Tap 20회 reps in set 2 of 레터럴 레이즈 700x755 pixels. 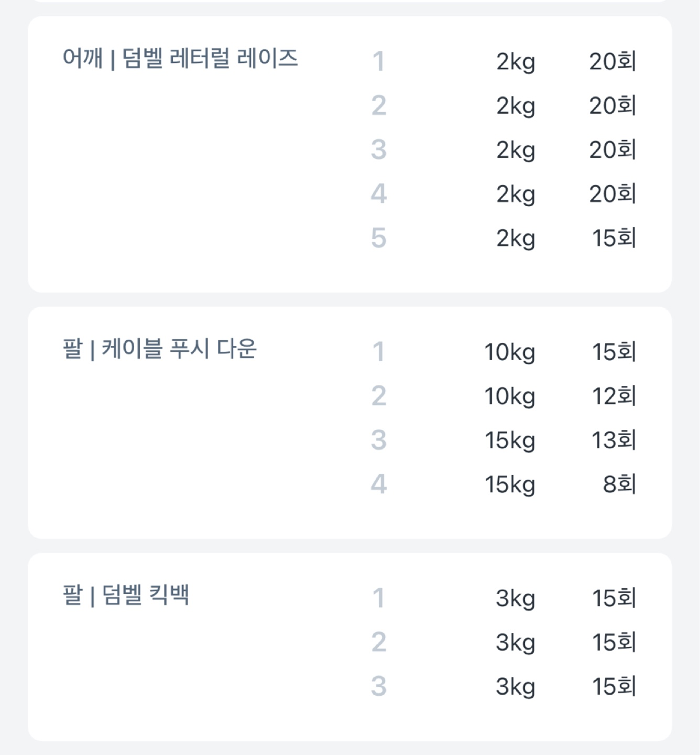[612, 106]
